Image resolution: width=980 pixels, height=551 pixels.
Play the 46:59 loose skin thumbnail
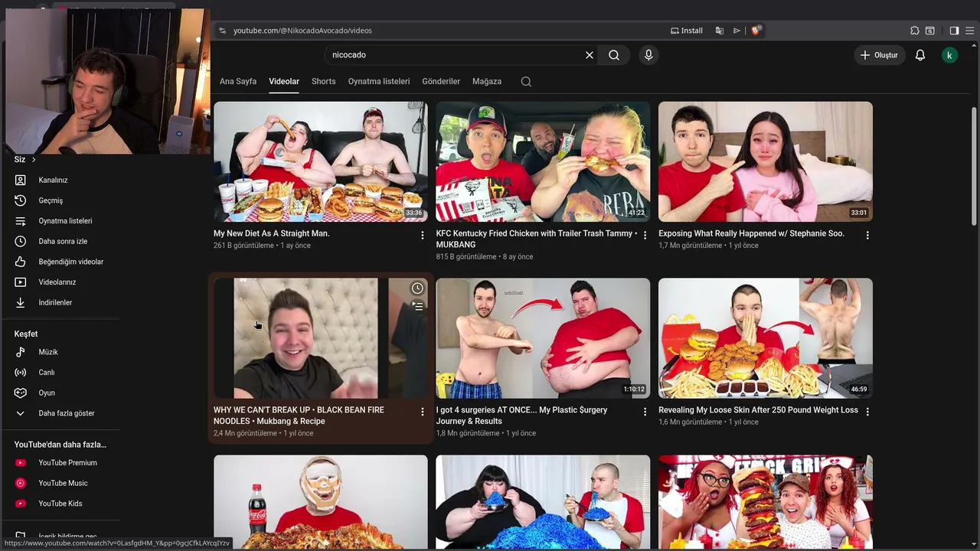pos(766,338)
